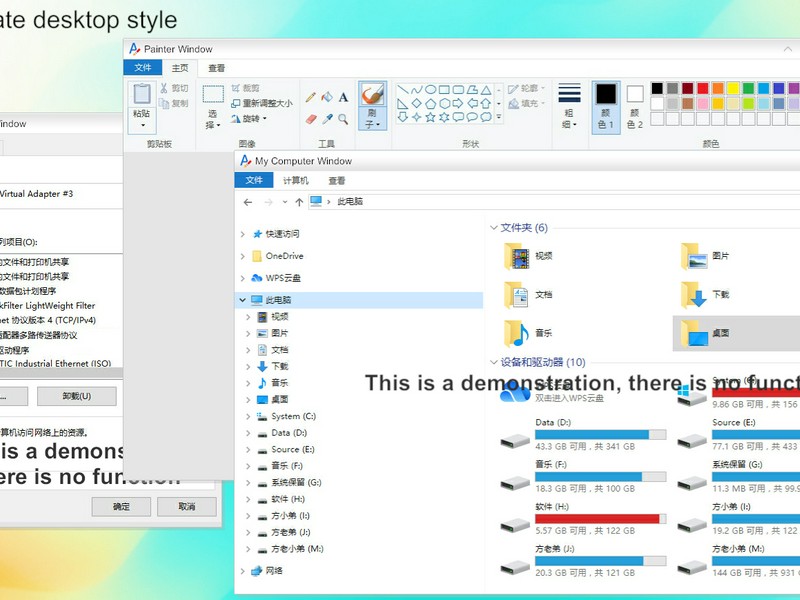Select the Desktop folder in folders pane
The width and height of the screenshot is (800, 600).
point(736,333)
